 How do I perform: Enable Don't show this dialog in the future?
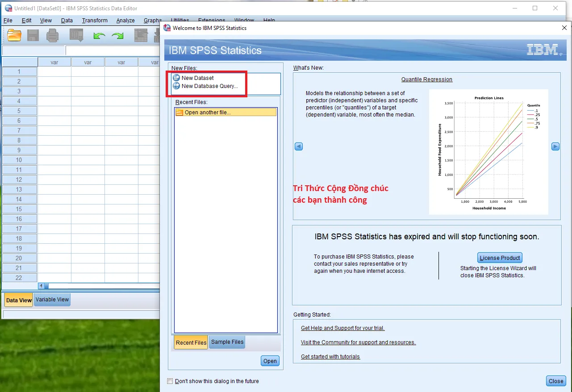[x=170, y=381]
